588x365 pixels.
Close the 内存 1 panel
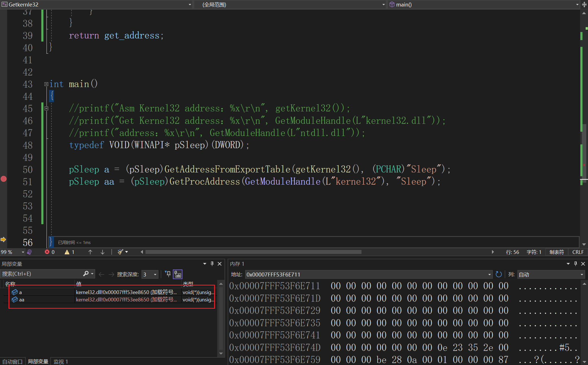click(583, 264)
